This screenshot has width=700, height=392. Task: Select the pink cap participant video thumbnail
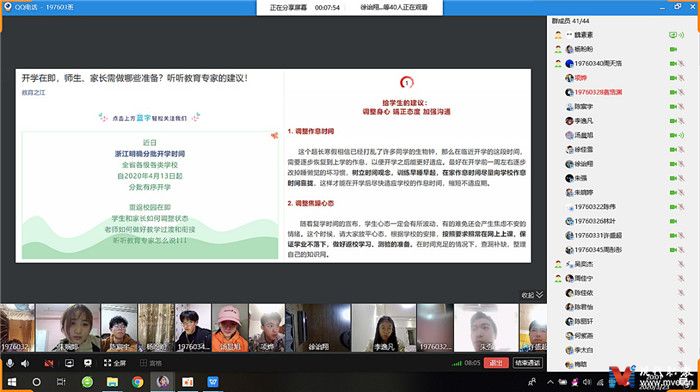[x=230, y=328]
